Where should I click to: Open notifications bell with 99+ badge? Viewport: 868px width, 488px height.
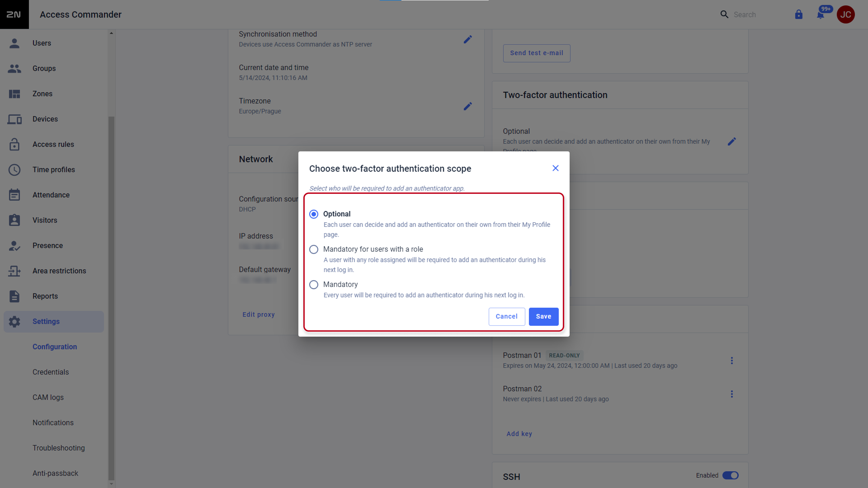(x=821, y=14)
